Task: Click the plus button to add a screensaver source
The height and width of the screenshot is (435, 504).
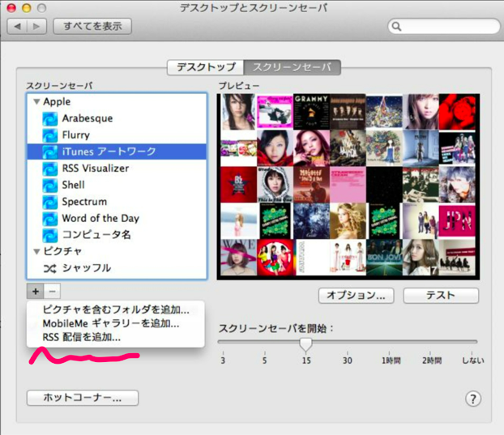Action: (36, 292)
